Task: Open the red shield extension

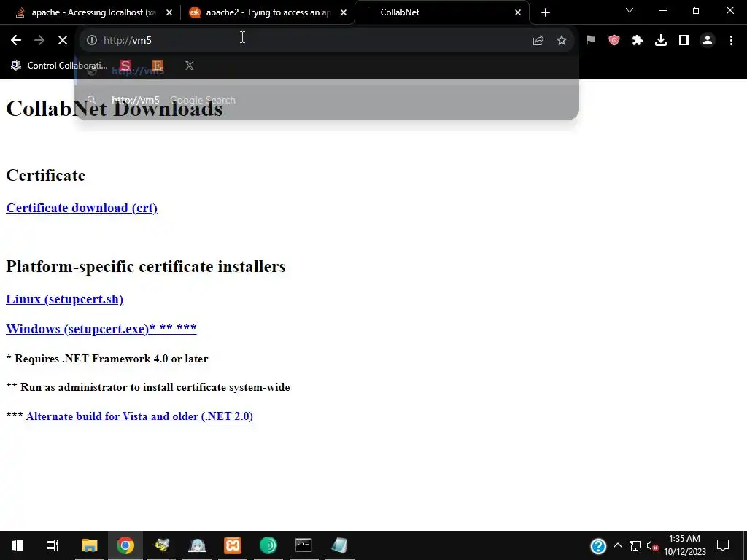Action: [614, 41]
